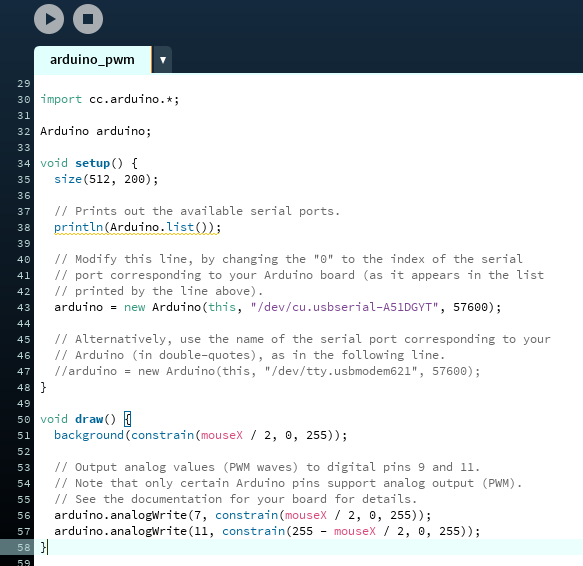Click comment 'See the documentation for your board'
This screenshot has height=566, width=583.
[236, 499]
